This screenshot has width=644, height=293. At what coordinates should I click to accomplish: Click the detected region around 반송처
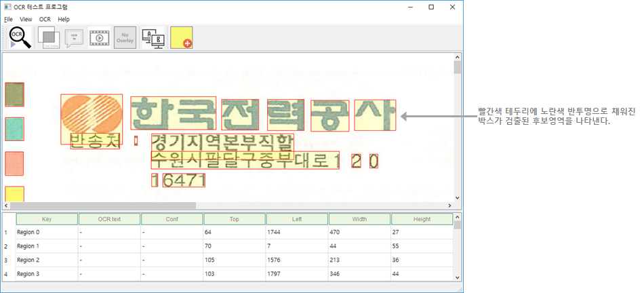pos(96,141)
